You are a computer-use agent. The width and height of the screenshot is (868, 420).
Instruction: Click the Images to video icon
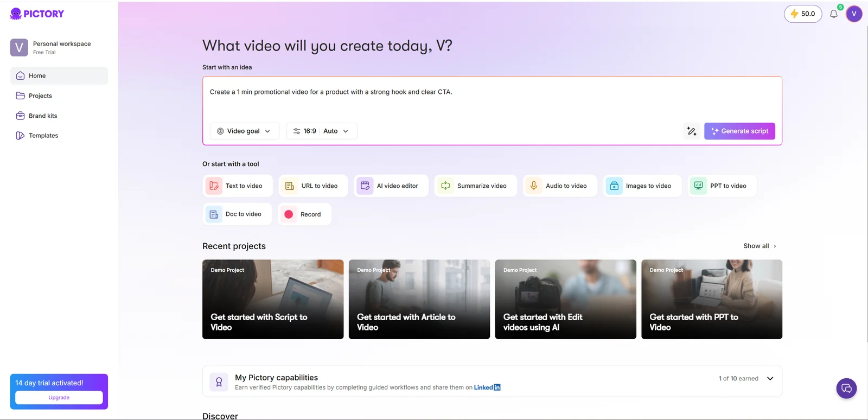tap(614, 186)
